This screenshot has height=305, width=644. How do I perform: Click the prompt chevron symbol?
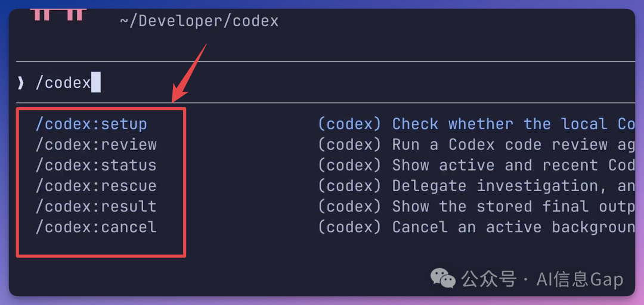pos(21,83)
